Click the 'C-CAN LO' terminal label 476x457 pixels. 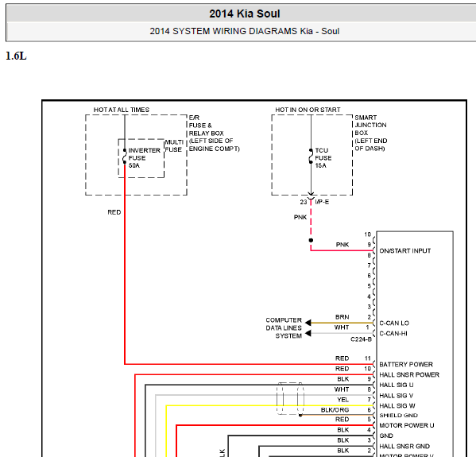click(x=394, y=323)
